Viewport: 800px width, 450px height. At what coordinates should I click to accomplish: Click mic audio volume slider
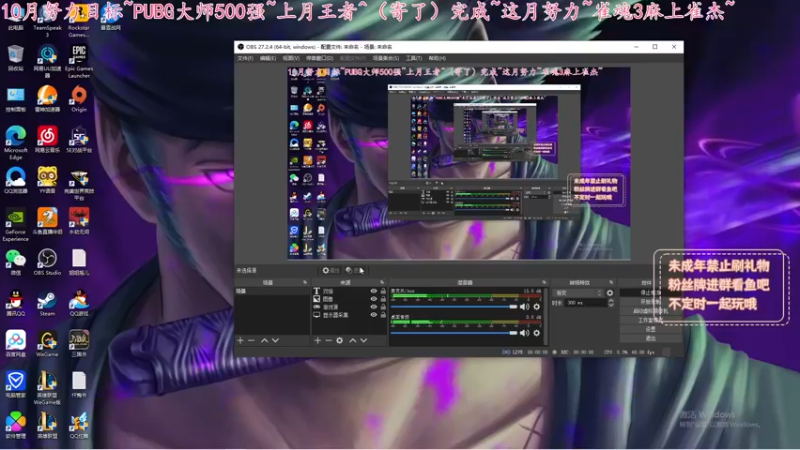(454, 307)
